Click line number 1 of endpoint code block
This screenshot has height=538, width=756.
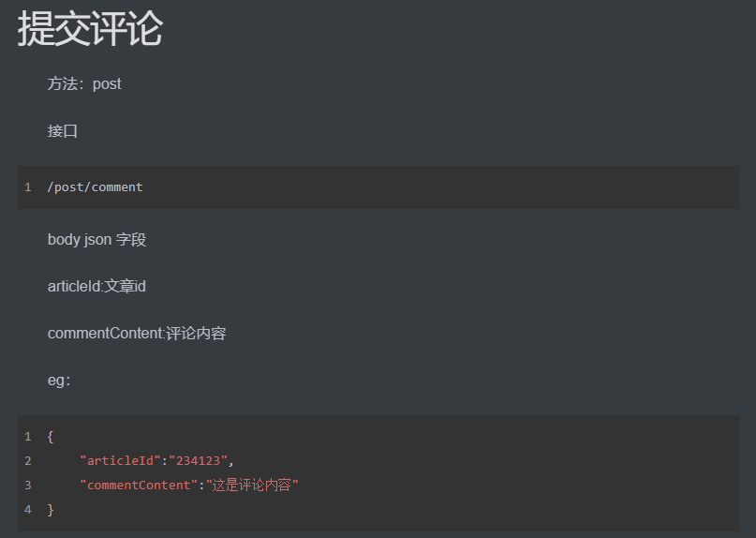pos(28,187)
